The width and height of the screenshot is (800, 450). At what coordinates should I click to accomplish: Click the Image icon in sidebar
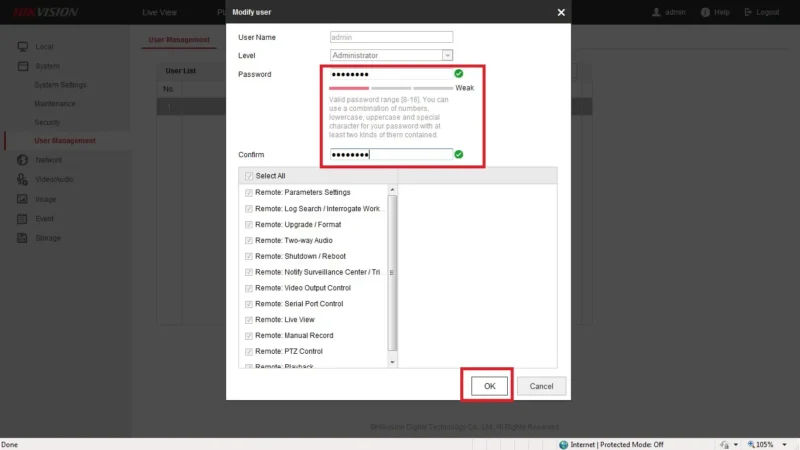[x=22, y=199]
